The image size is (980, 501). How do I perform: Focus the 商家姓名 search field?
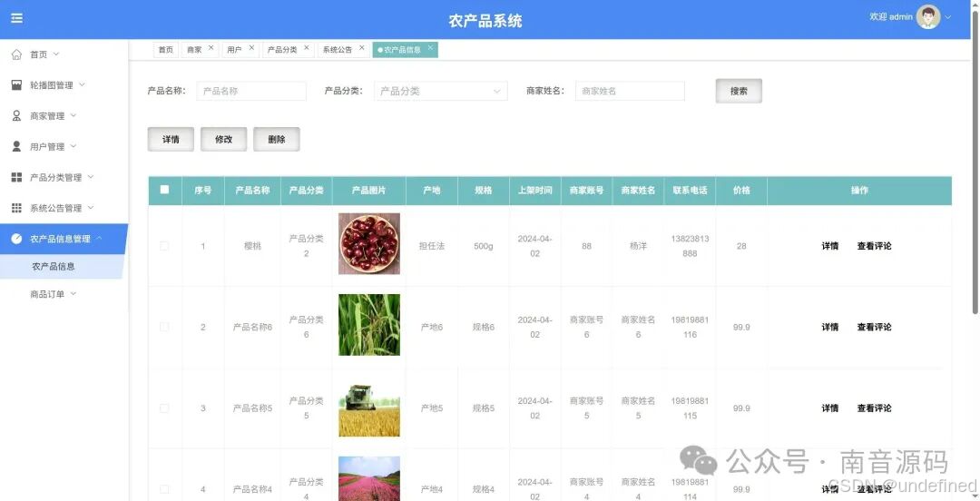point(630,91)
